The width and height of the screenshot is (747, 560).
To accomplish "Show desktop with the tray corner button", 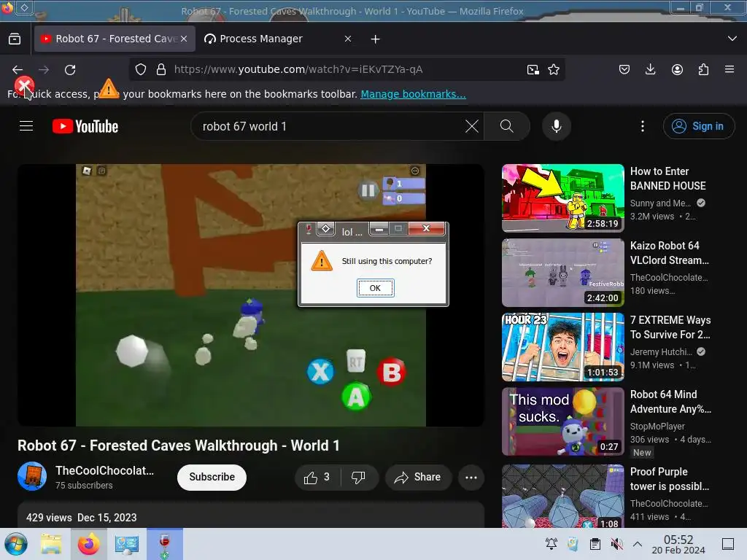I will click(x=728, y=544).
